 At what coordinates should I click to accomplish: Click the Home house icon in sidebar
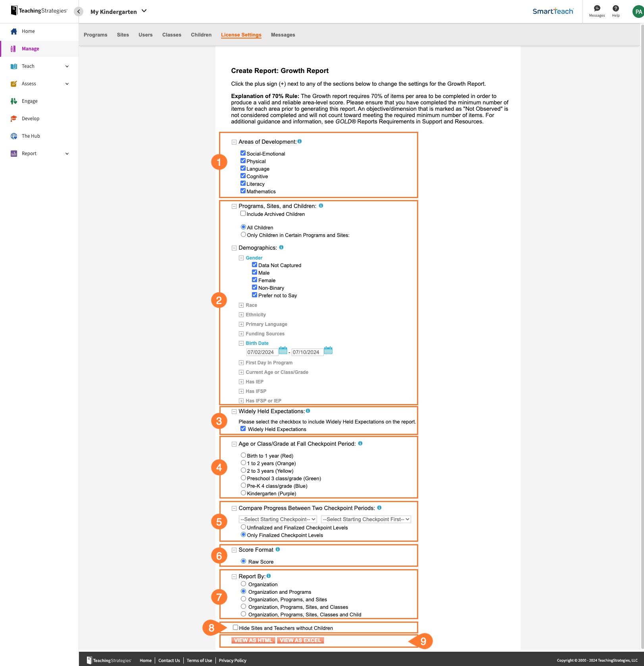pyautogui.click(x=14, y=31)
